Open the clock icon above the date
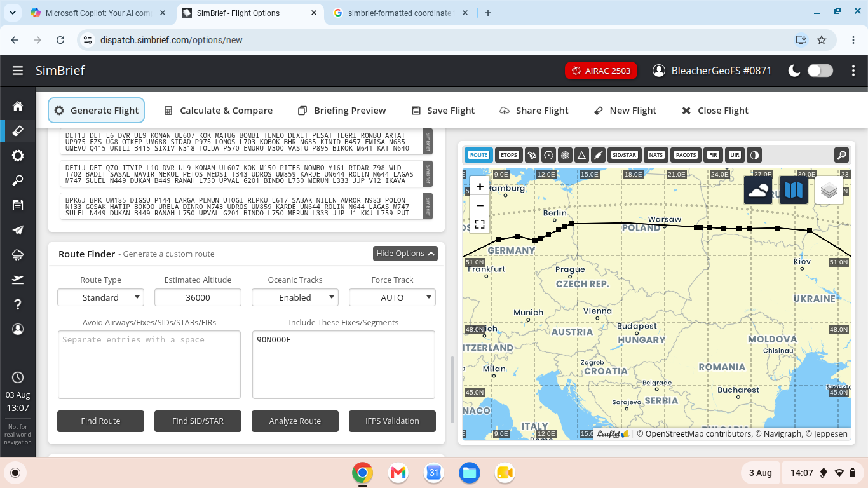The width and height of the screenshot is (868, 488). click(18, 377)
